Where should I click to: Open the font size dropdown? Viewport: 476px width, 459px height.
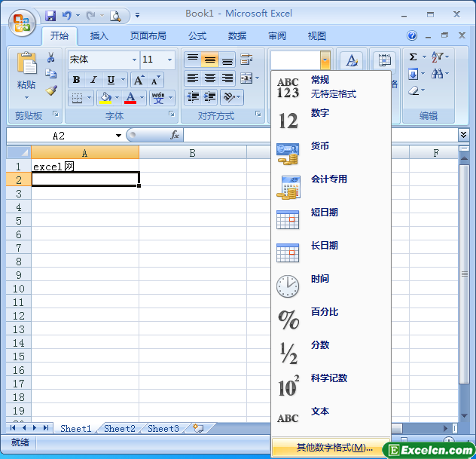pos(169,60)
